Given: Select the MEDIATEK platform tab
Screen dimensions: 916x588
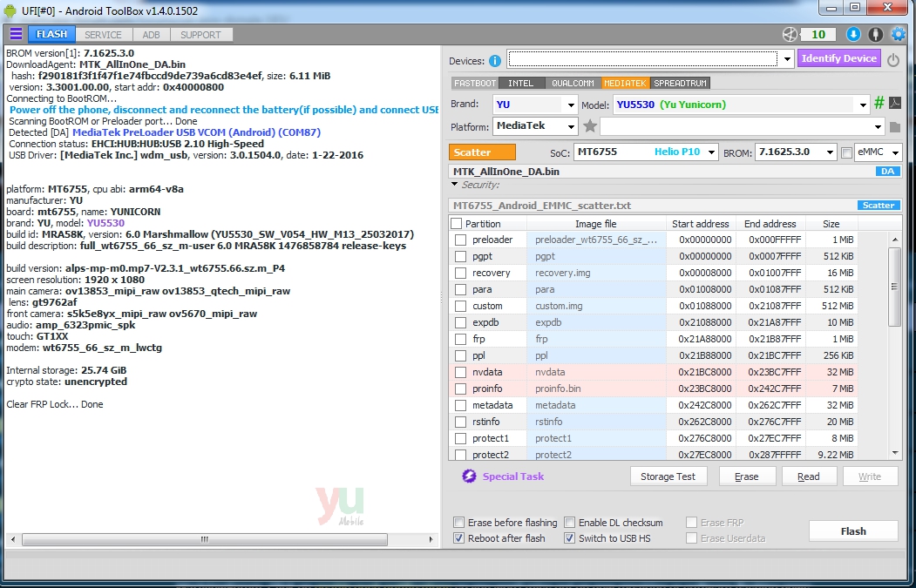Looking at the screenshot, I should point(625,83).
